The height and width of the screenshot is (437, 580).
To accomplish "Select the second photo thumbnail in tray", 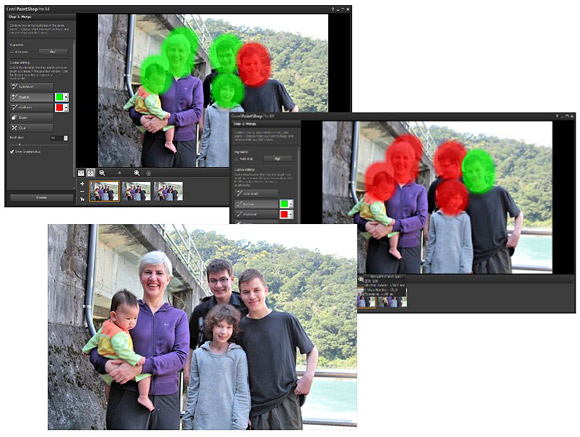I will (136, 191).
